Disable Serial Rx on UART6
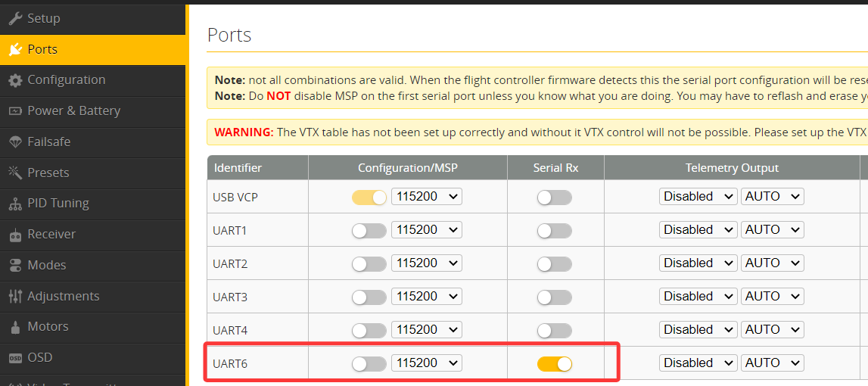868x386 pixels. pyautogui.click(x=555, y=364)
